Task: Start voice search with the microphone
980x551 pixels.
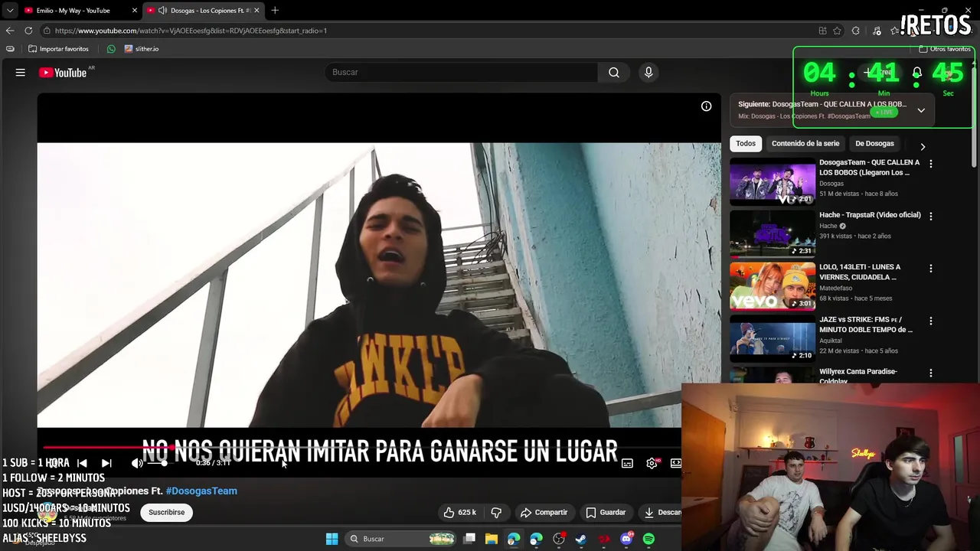Action: (x=648, y=72)
